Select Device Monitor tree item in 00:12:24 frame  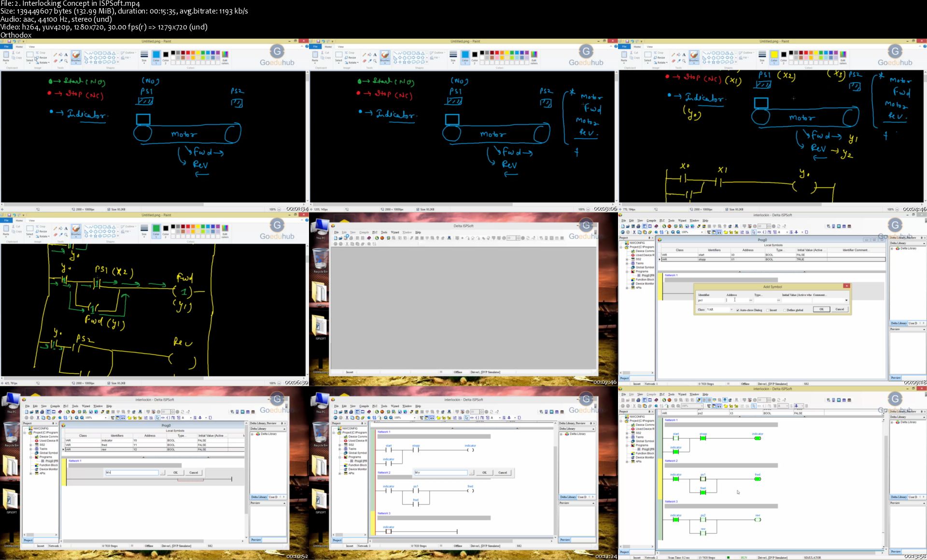coord(358,469)
